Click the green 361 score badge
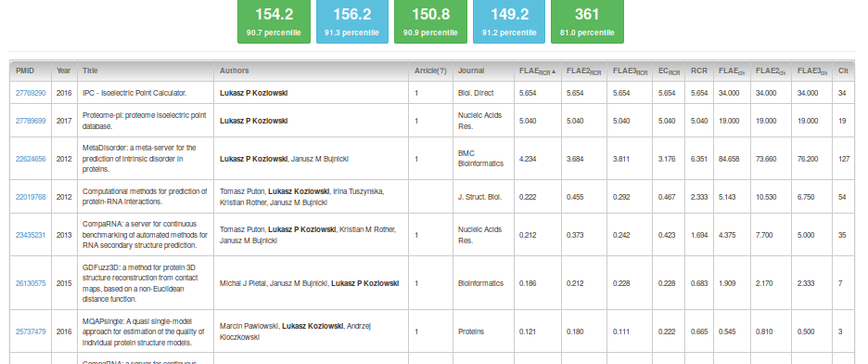 pyautogui.click(x=587, y=21)
